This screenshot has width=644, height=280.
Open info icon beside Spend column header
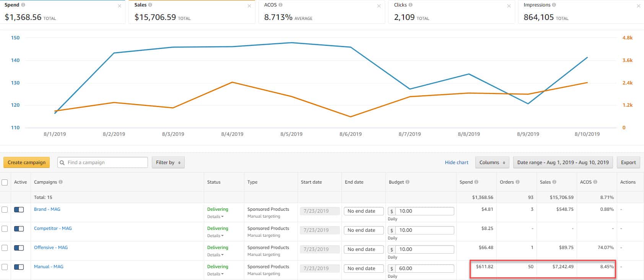tap(476, 182)
